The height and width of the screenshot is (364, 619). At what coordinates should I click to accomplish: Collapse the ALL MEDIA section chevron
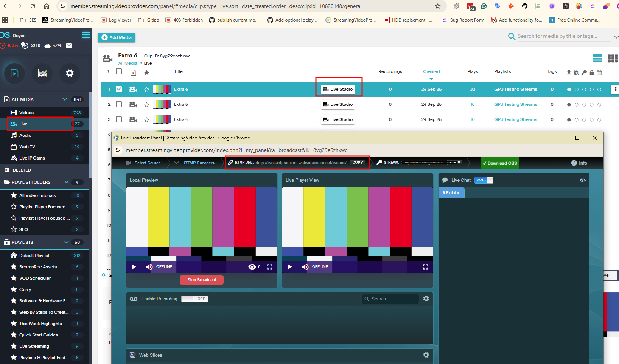tap(65, 99)
